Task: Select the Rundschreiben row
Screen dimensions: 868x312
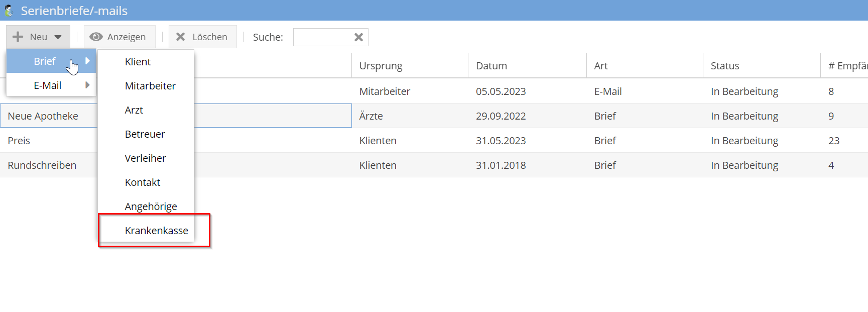Action: coord(42,165)
